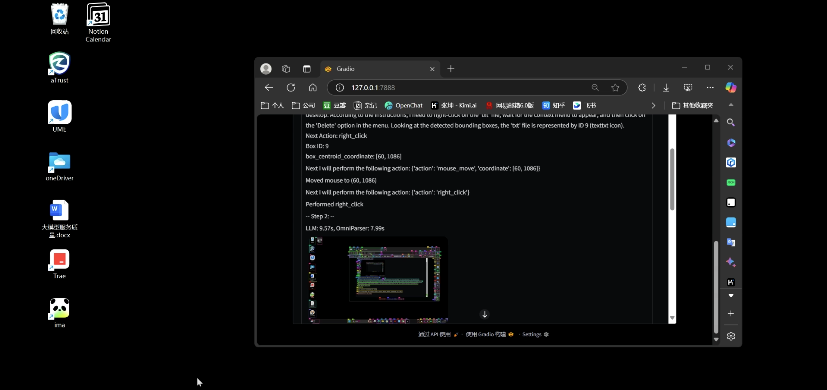Open the Edge tab actions menu icon
Image resolution: width=827 pixels, height=390 pixels.
pos(306,69)
